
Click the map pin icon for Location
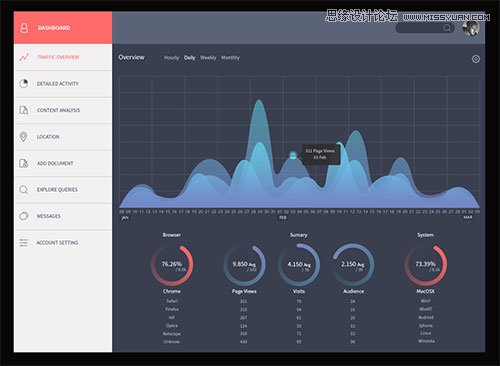point(23,137)
